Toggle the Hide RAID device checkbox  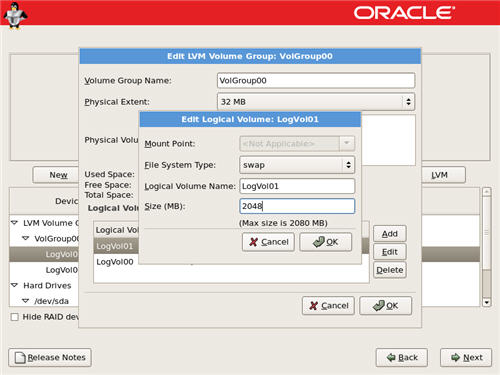pyautogui.click(x=15, y=317)
